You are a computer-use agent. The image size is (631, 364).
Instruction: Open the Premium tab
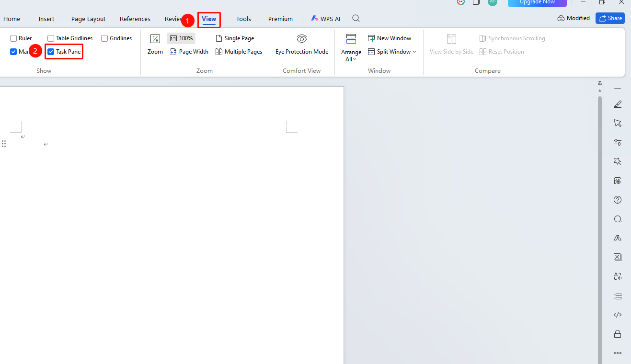pyautogui.click(x=280, y=19)
